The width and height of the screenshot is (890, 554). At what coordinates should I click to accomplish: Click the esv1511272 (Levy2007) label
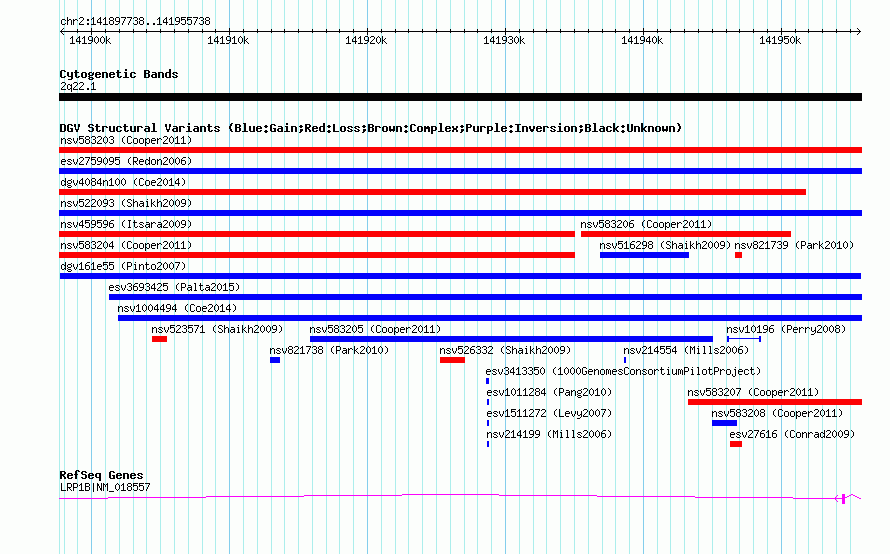[x=549, y=413]
